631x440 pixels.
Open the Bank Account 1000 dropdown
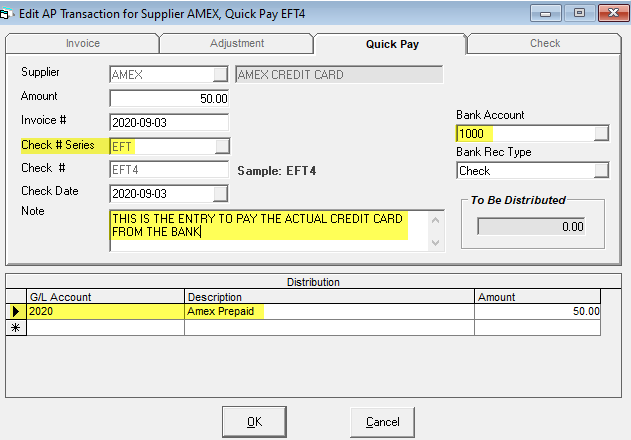tap(600, 134)
